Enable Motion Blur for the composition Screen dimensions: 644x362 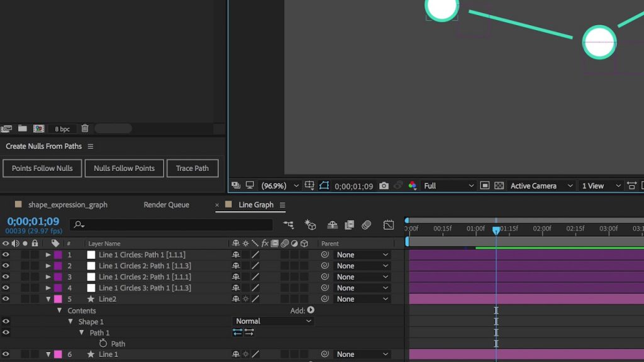coord(367,225)
